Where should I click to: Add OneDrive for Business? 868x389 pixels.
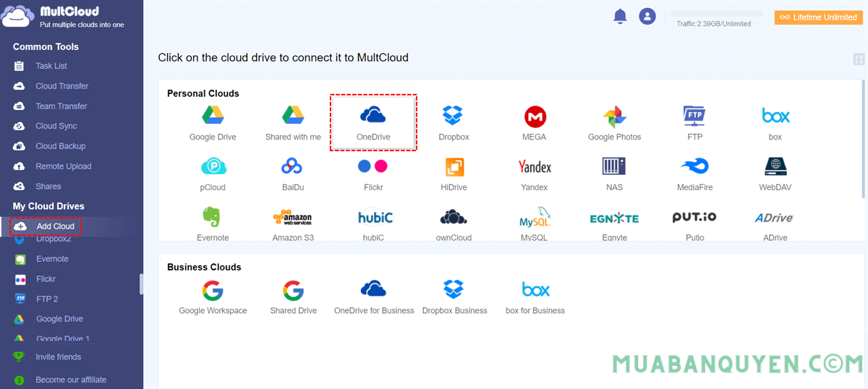pyautogui.click(x=373, y=289)
